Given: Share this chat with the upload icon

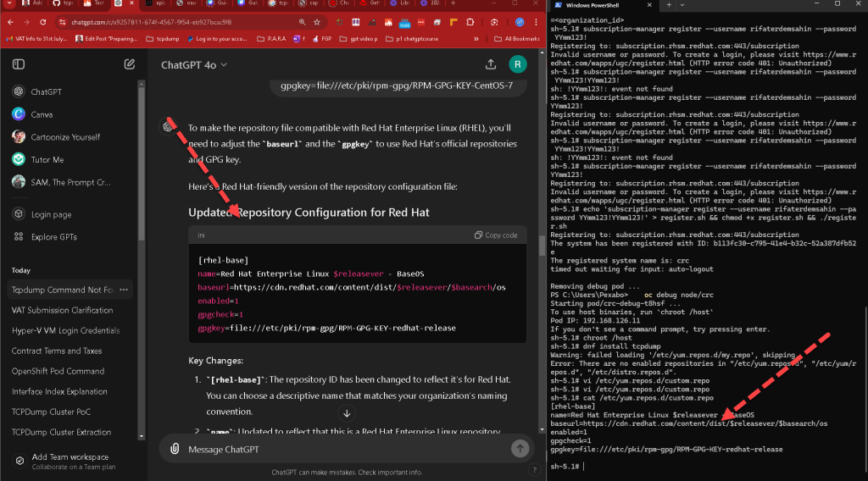Looking at the screenshot, I should pos(491,64).
